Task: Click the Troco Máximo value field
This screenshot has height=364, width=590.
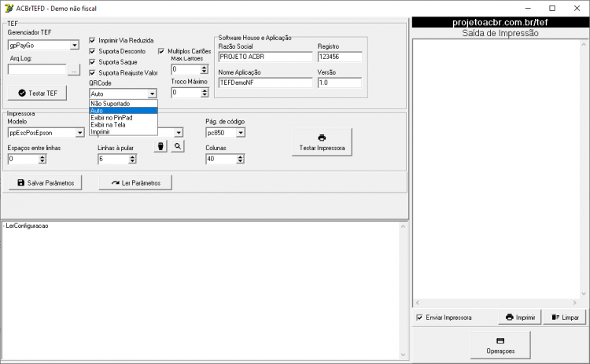Action: 186,93
